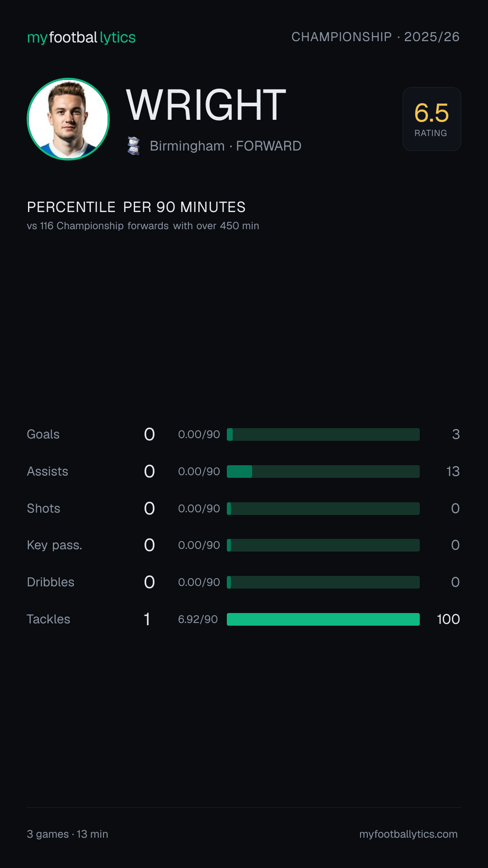Click the Shots percentile bar
The image size is (488, 868).
tap(323, 509)
